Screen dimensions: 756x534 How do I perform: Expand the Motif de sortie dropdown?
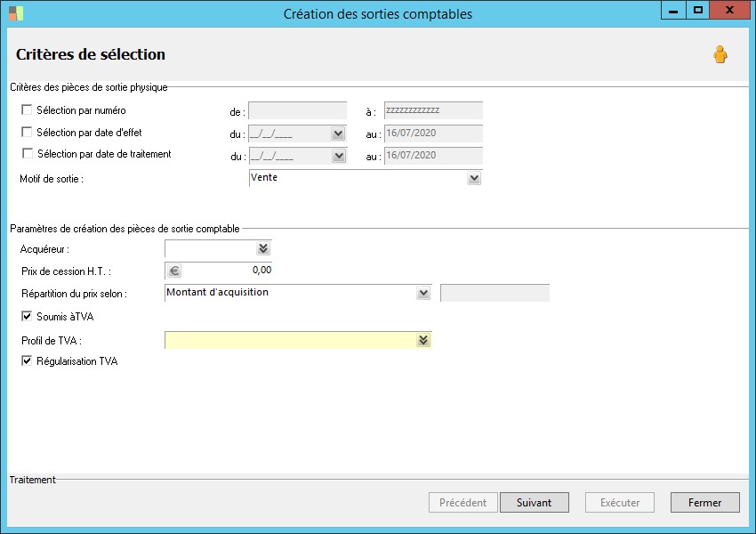pyautogui.click(x=474, y=178)
